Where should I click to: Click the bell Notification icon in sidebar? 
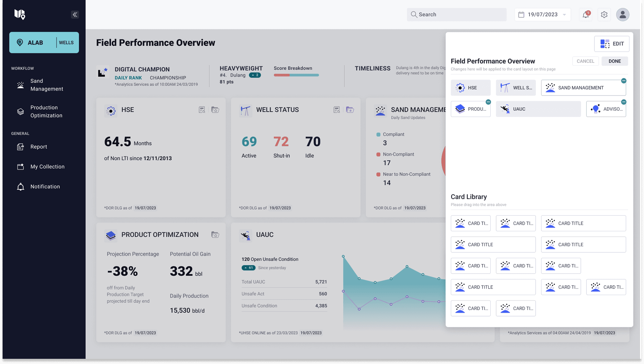tap(20, 187)
